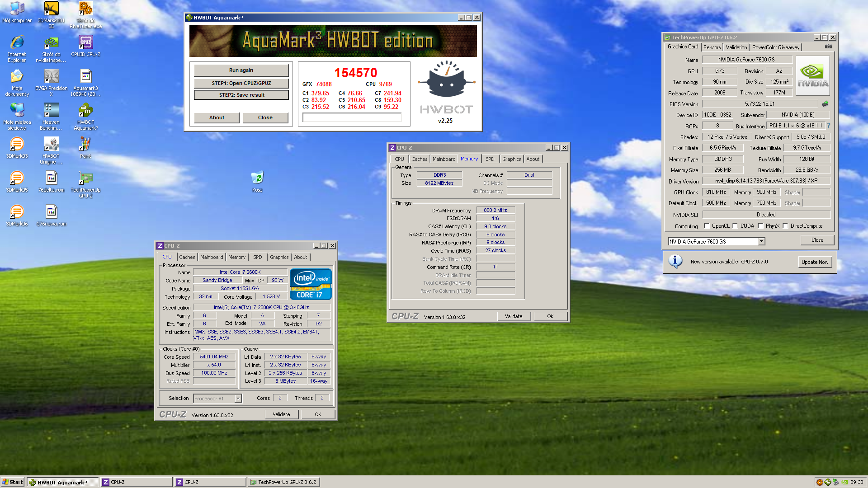Open G76nowa.rom file icon
The width and height of the screenshot is (868, 488).
(x=51, y=216)
